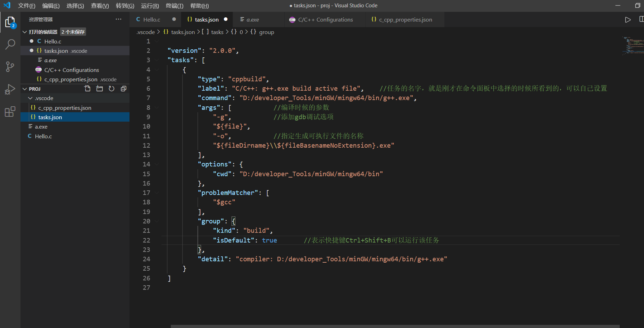Fold the group object at line 20

click(157, 221)
